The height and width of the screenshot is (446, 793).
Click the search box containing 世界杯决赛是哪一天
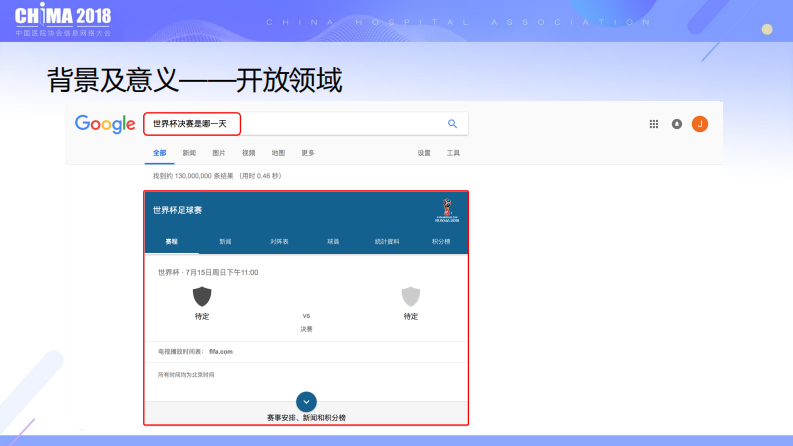point(306,124)
